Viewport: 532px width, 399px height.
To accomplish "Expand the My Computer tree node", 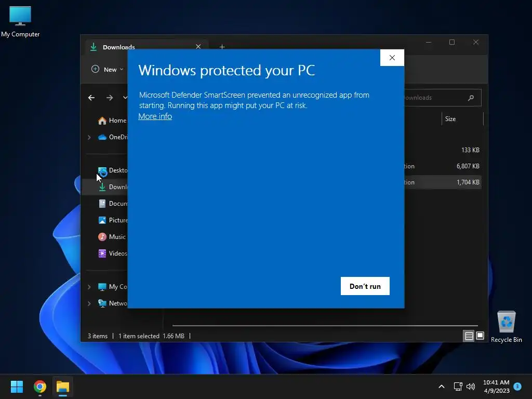I will tap(89, 287).
